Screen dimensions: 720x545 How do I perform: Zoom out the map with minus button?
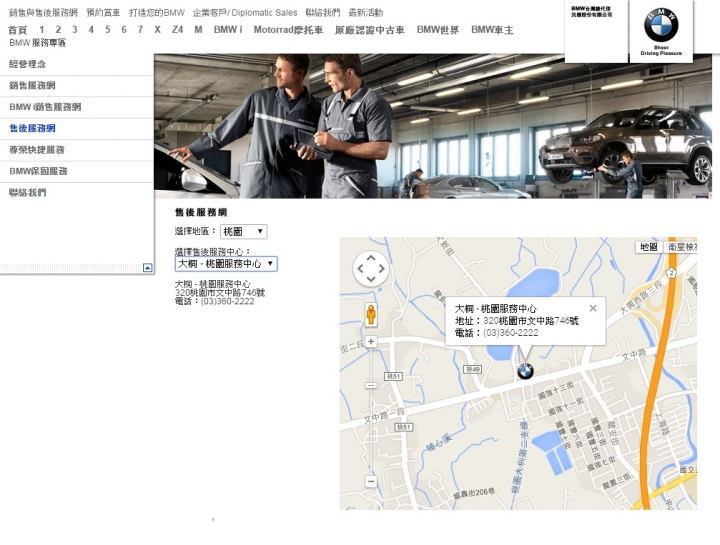(x=371, y=481)
